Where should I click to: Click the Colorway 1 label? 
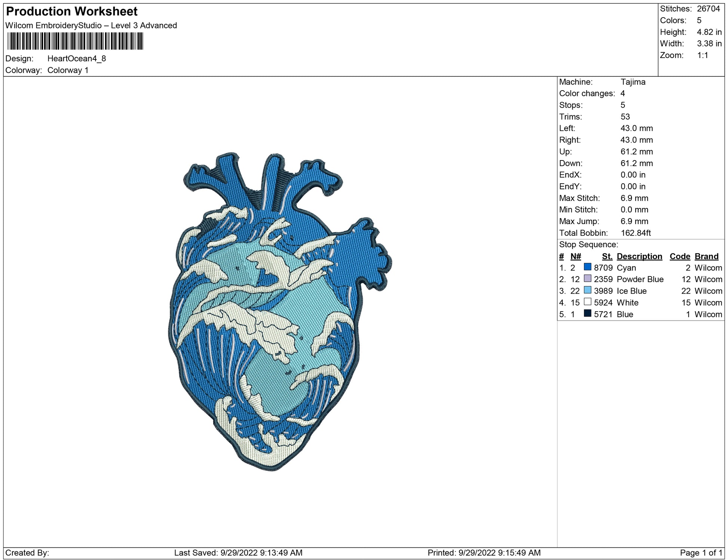(x=68, y=70)
